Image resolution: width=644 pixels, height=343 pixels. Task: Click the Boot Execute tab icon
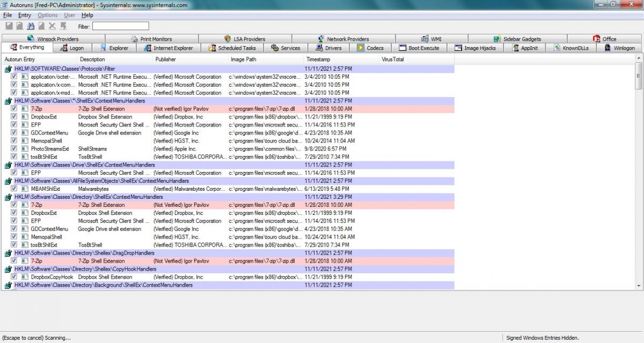tap(402, 48)
